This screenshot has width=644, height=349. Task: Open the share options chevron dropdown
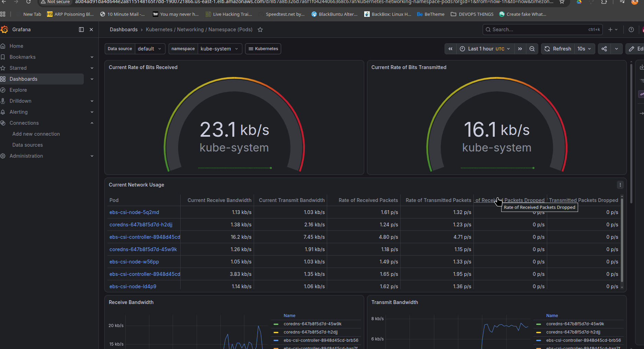617,49
